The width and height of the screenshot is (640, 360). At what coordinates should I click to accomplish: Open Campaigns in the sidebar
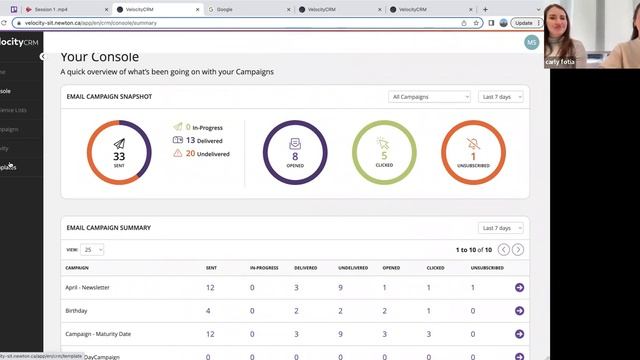coord(9,129)
